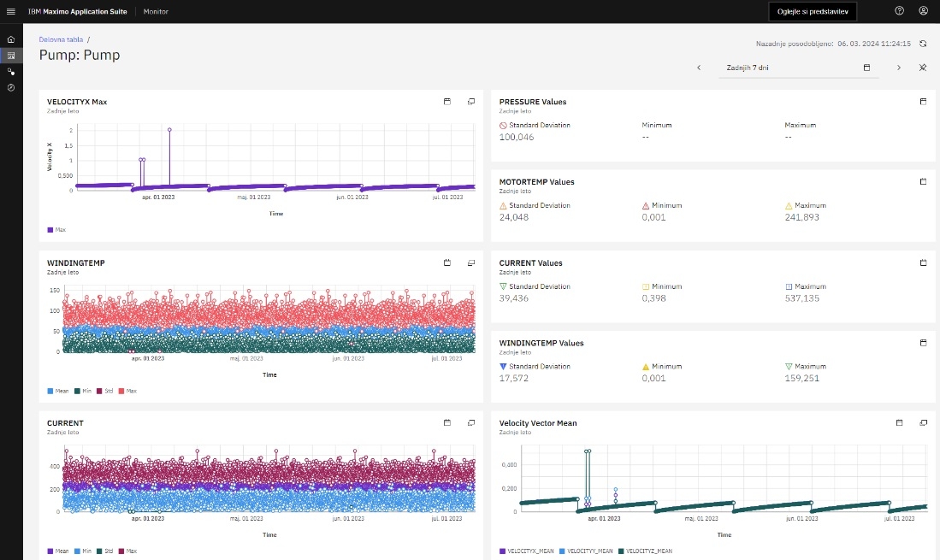Toggle the Max series in VELOCITYX legend
Image resolution: width=940 pixels, height=560 pixels.
56,230
